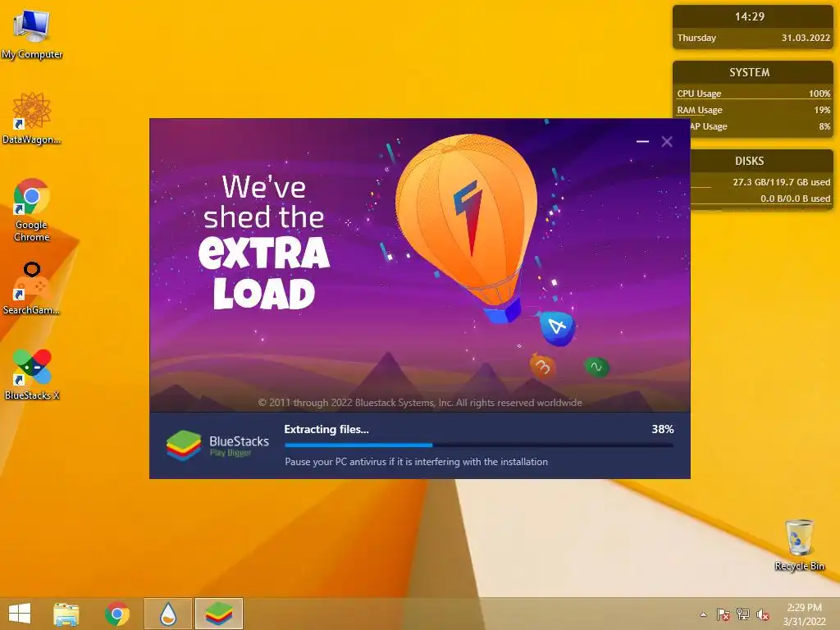Viewport: 840px width, 630px height.
Task: Open the DataWagon desktop shortcut
Action: pos(32,118)
